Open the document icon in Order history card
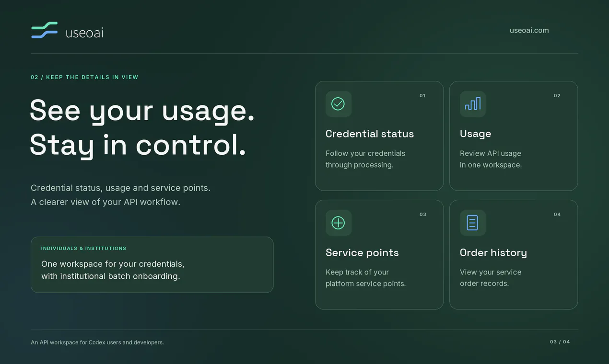609x364 pixels. [472, 223]
